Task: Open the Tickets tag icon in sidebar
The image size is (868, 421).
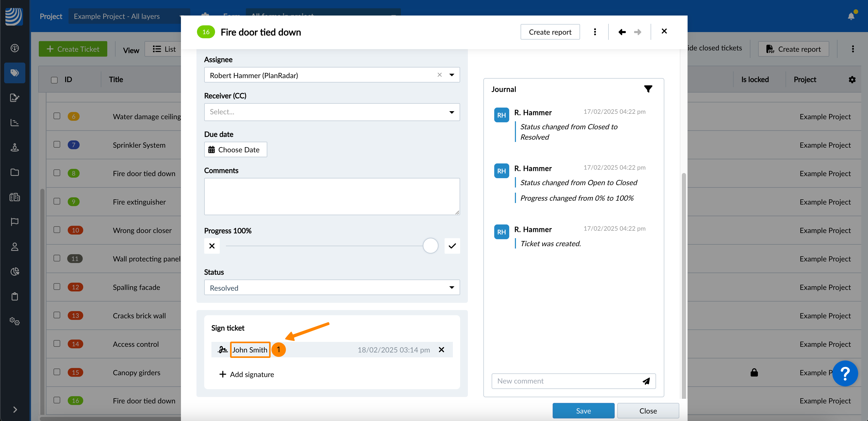Action: 14,73
